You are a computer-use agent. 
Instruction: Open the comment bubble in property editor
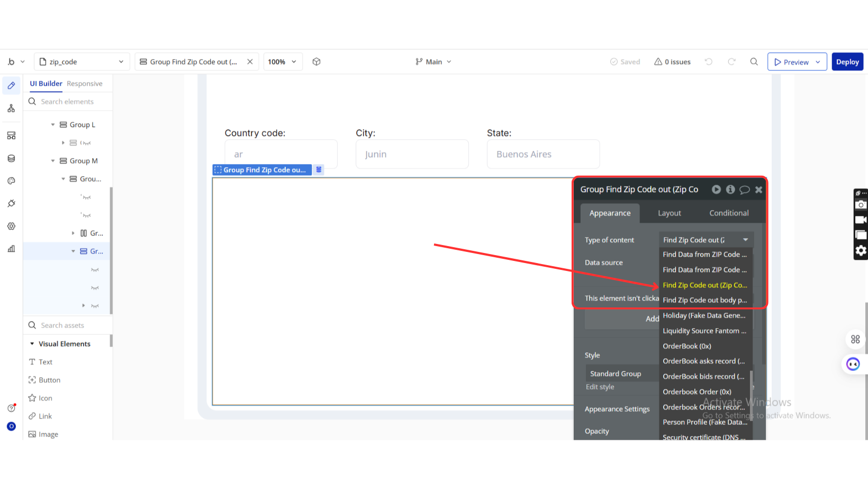[x=744, y=189]
